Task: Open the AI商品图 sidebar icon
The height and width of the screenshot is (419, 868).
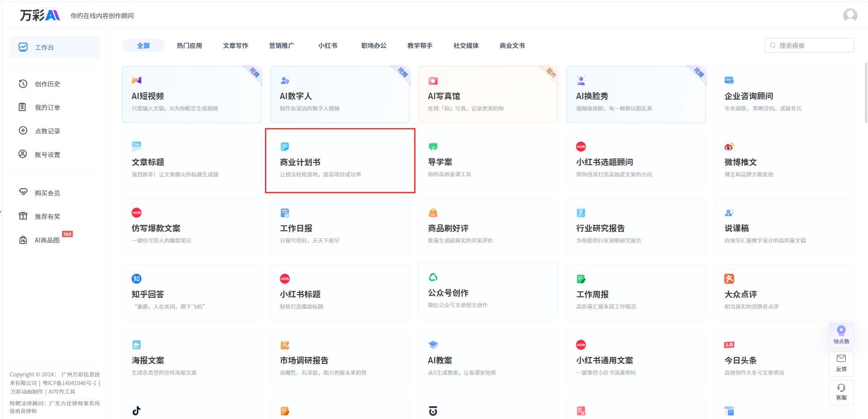Action: pos(23,240)
